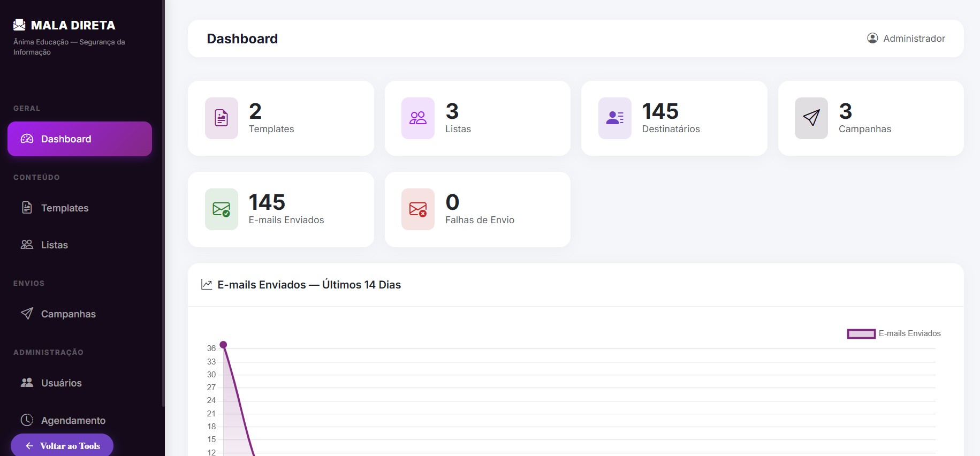Viewport: 980px width, 456px height.
Task: Click the "0" Falhas de Envio count value
Action: 452,202
